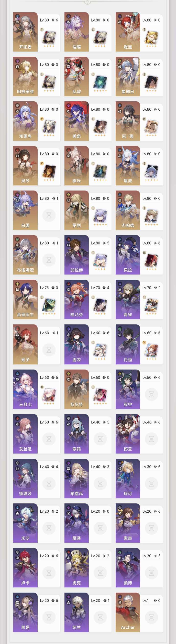Open 黄泉 character portrait
This screenshot has width=176, height=644.
[x=76, y=121]
